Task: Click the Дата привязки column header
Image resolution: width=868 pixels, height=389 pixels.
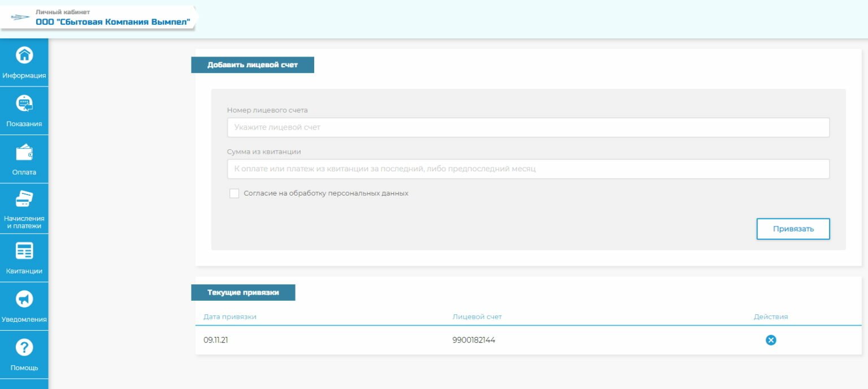Action: coord(230,317)
